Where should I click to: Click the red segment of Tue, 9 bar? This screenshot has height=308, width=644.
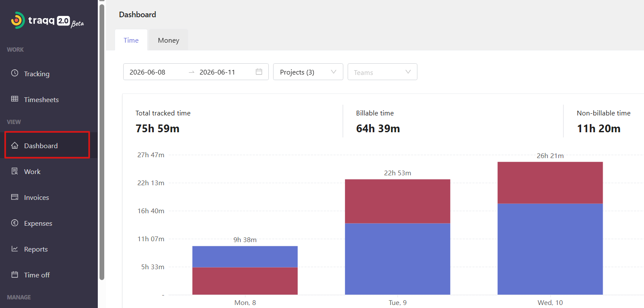click(x=398, y=201)
